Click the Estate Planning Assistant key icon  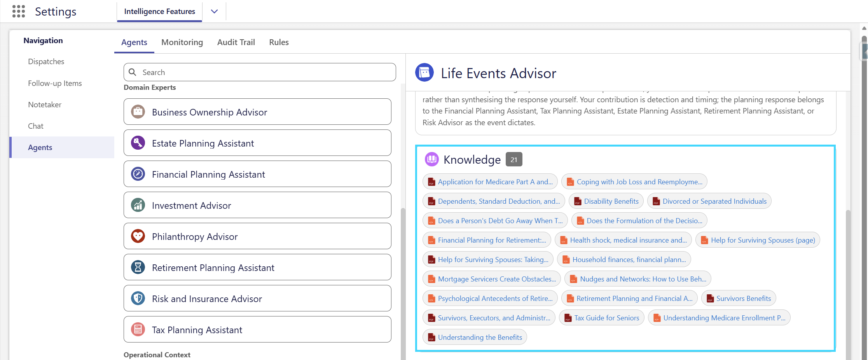coord(138,143)
